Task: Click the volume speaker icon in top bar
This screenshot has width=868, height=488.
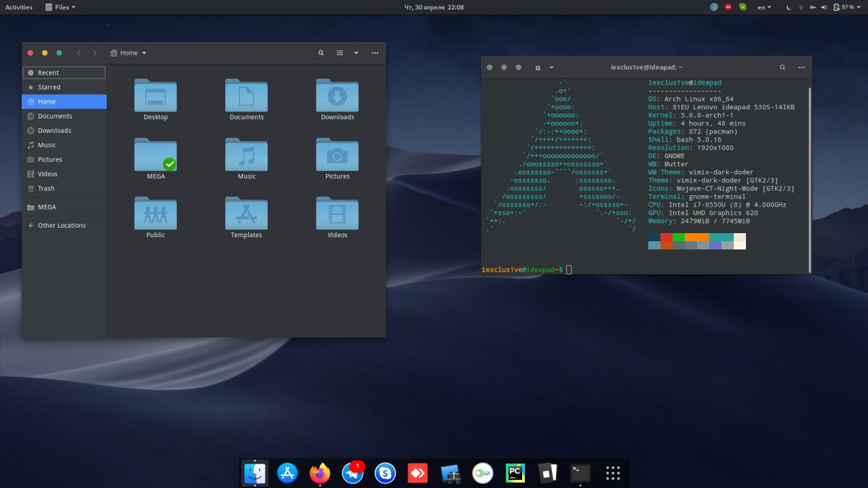Action: click(x=823, y=7)
